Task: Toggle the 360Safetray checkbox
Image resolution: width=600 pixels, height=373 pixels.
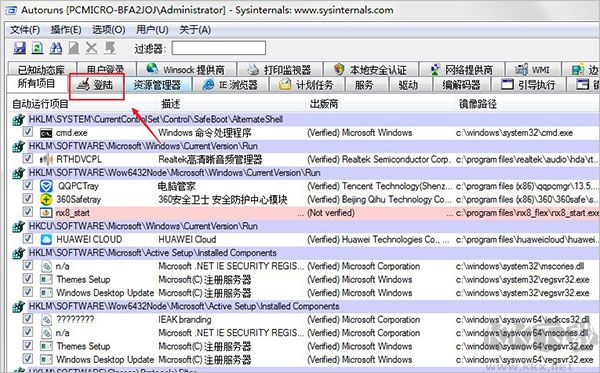Action: coord(28,198)
